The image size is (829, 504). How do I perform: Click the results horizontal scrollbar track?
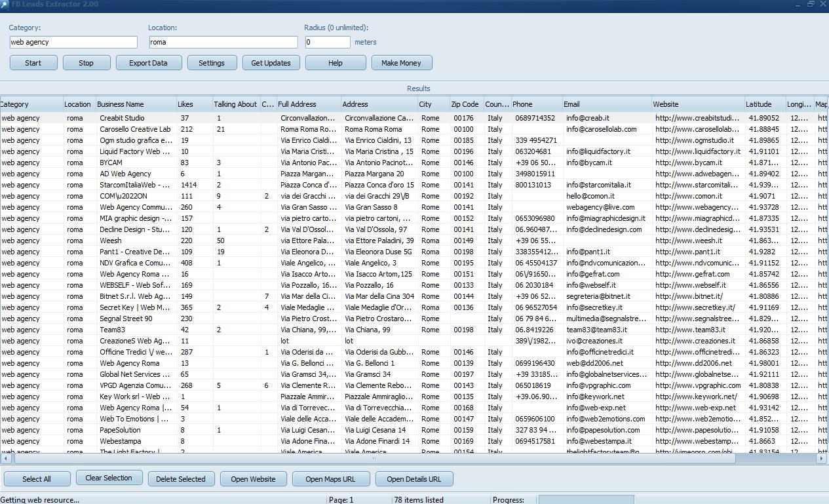click(414, 459)
